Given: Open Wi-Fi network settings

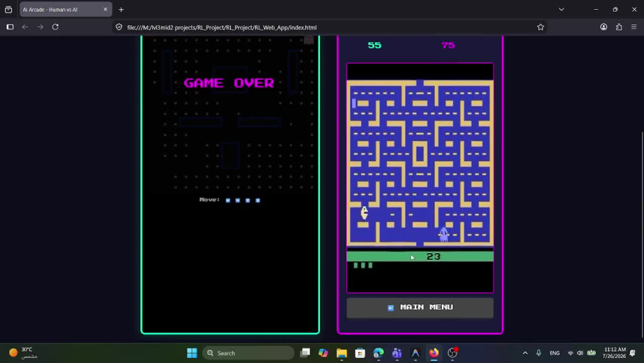Looking at the screenshot, I should tap(571, 353).
